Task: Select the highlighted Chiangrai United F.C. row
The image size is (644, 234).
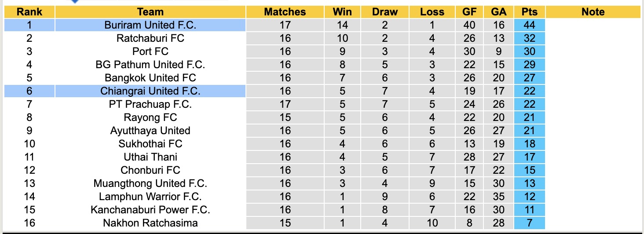Action: (x=150, y=91)
